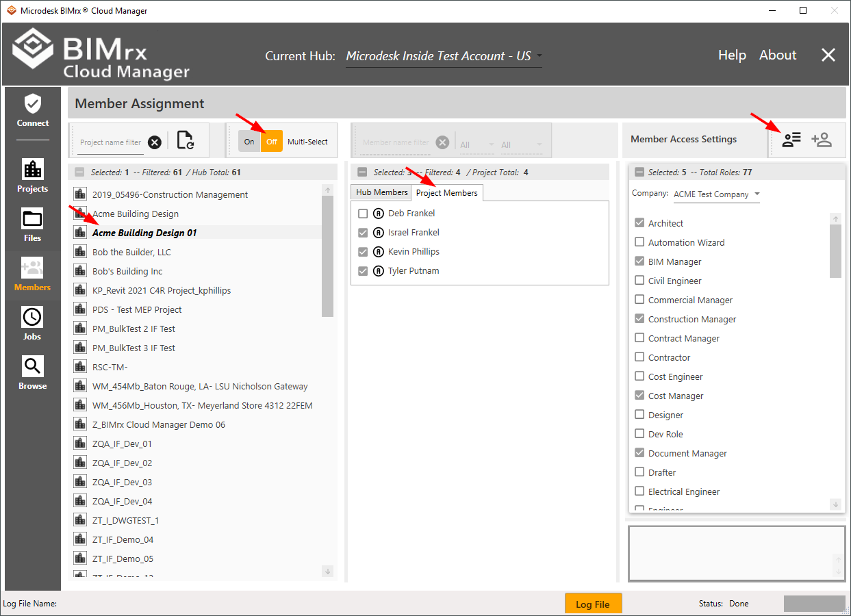Click project icon beside ZT_IF_Demo_04

tap(79, 539)
